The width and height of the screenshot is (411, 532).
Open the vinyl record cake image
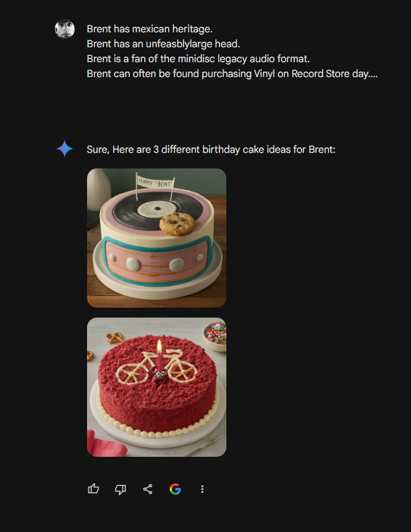157,238
